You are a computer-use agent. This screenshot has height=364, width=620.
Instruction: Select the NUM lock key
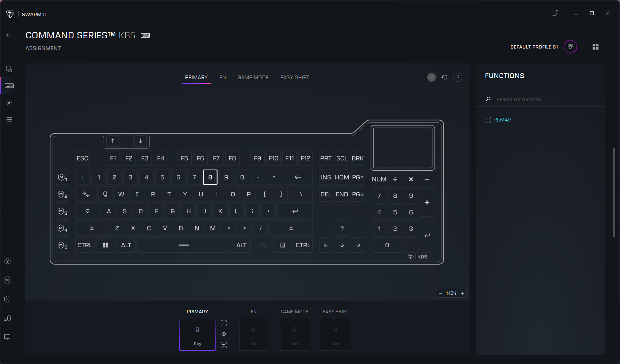pyautogui.click(x=379, y=179)
